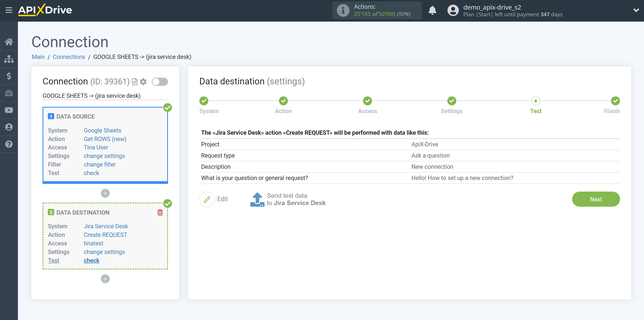Go to System step
Viewport: 644px width, 320px height.
pyautogui.click(x=204, y=101)
